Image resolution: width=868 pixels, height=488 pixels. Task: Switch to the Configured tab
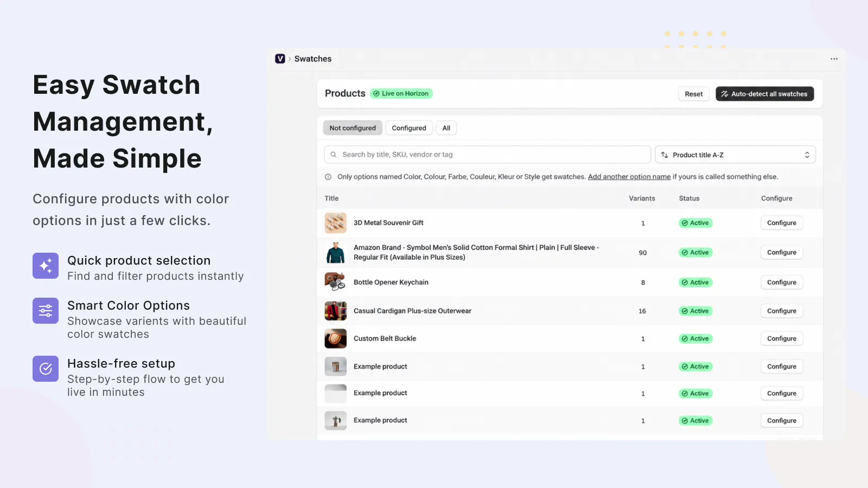409,128
